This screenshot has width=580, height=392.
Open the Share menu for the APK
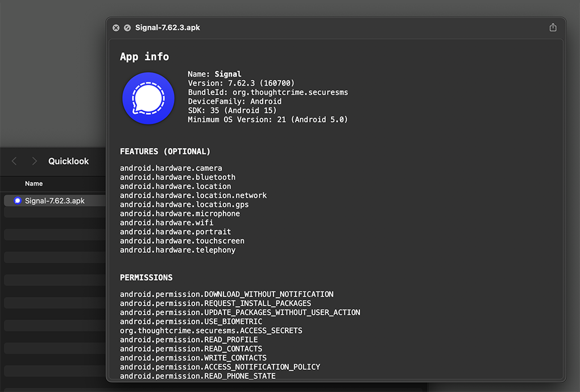[552, 27]
